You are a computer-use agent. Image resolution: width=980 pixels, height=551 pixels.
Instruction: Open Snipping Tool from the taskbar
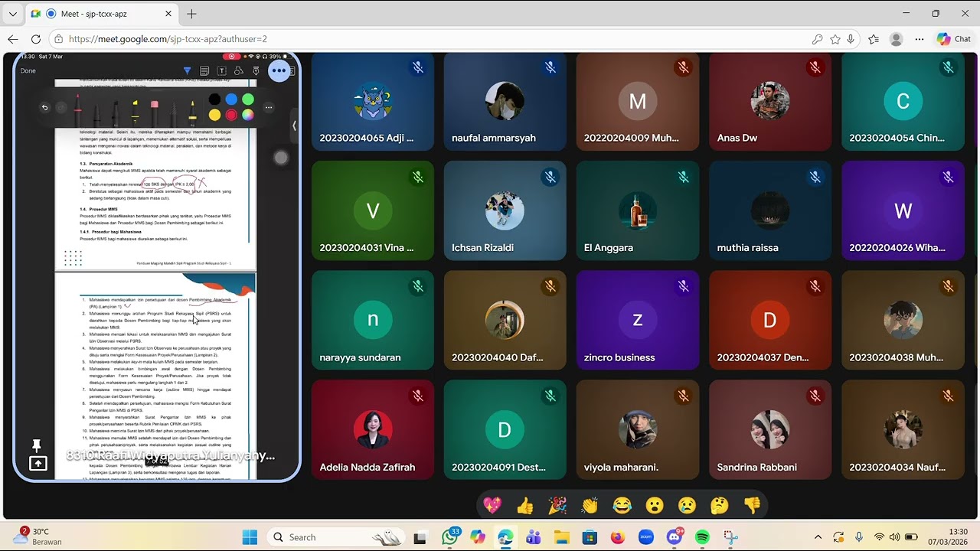(x=730, y=537)
